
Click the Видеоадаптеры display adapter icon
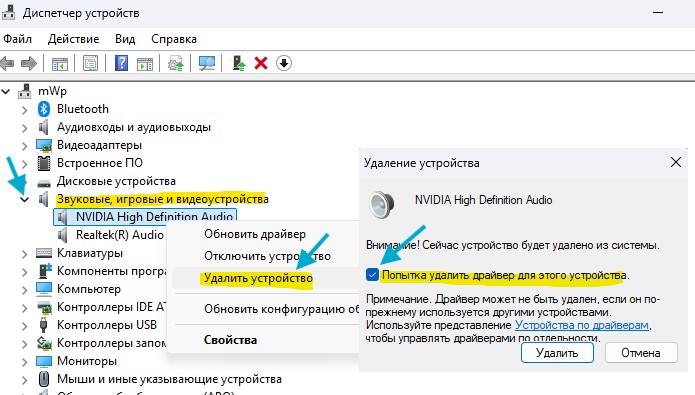pos(44,145)
